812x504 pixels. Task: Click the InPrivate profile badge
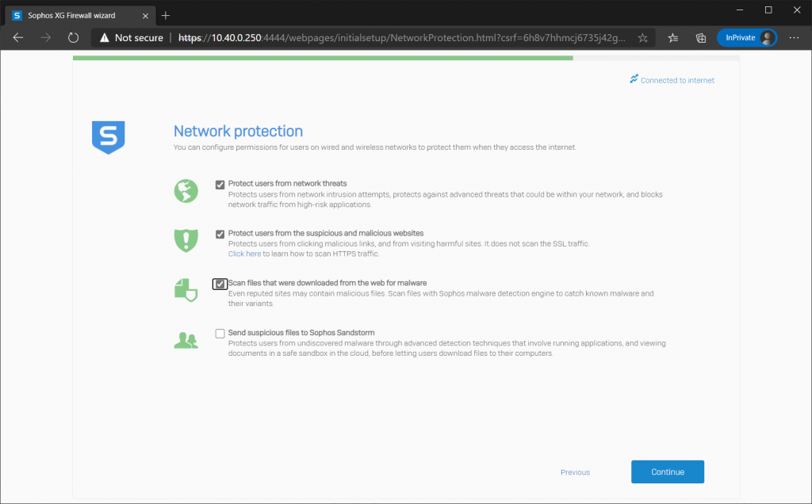point(747,38)
